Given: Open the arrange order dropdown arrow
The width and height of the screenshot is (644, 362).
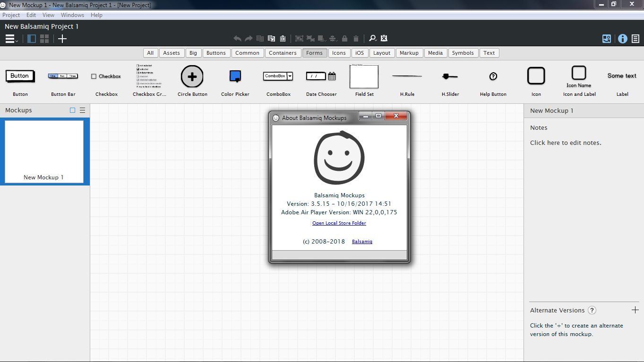Looking at the screenshot, I should tap(325, 41).
